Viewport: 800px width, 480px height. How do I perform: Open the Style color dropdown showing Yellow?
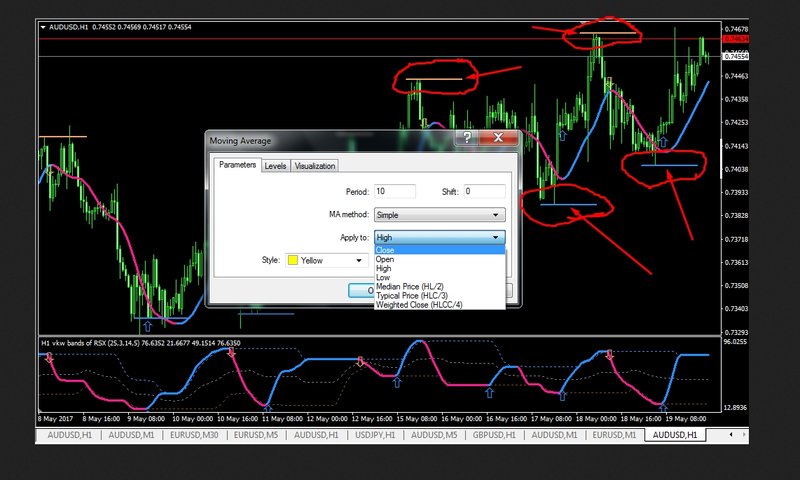(x=327, y=260)
